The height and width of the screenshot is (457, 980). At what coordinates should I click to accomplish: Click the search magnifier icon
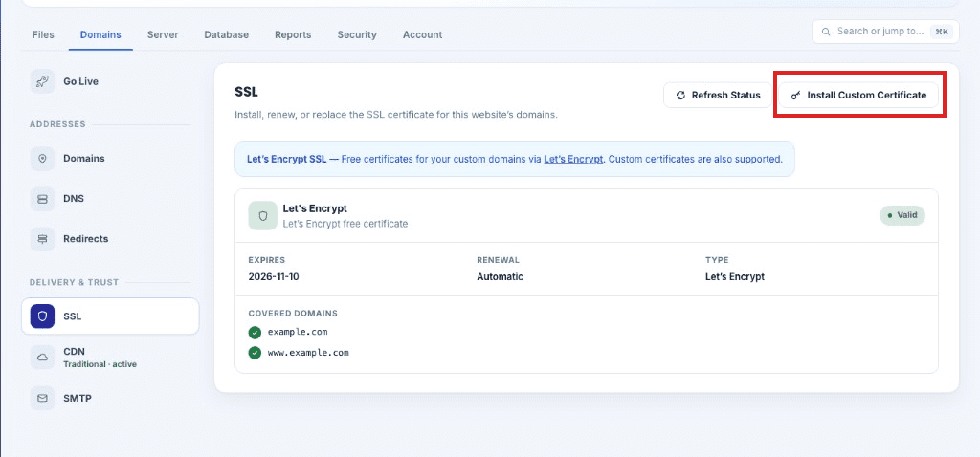(826, 32)
